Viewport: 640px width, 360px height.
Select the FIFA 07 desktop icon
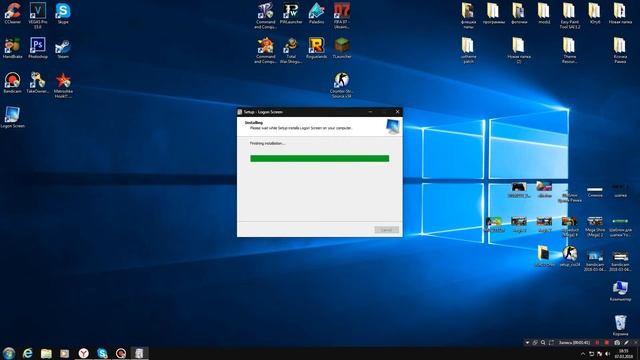tap(342, 16)
